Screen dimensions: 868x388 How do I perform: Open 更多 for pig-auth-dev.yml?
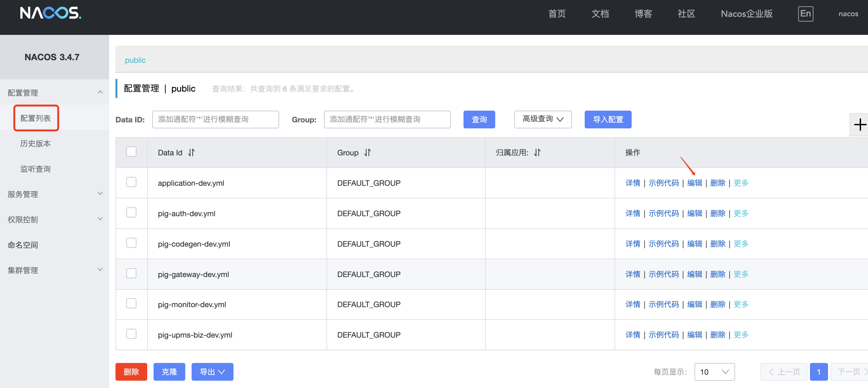coord(741,213)
